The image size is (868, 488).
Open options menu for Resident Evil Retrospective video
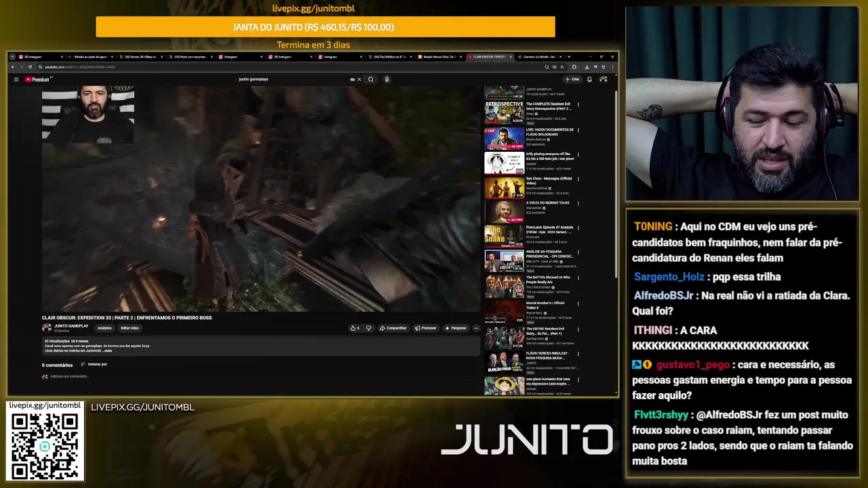(578, 105)
